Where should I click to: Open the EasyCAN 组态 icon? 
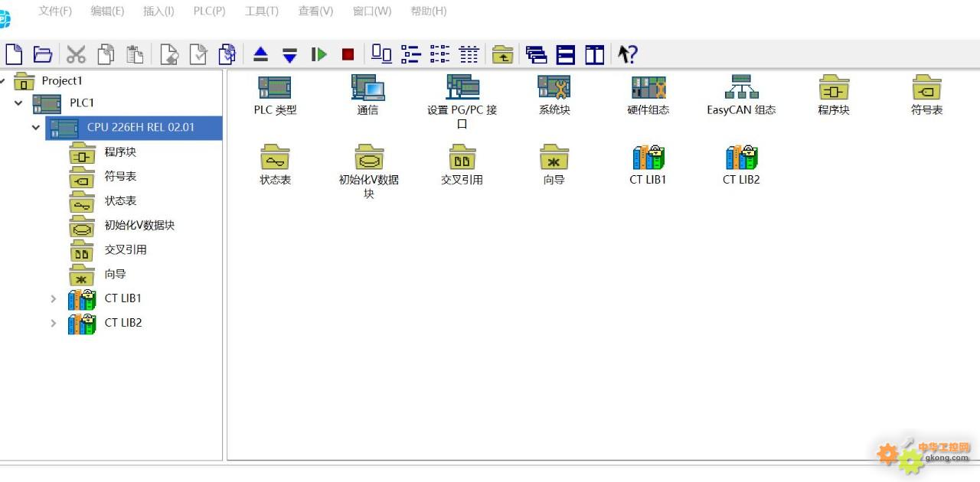(741, 95)
